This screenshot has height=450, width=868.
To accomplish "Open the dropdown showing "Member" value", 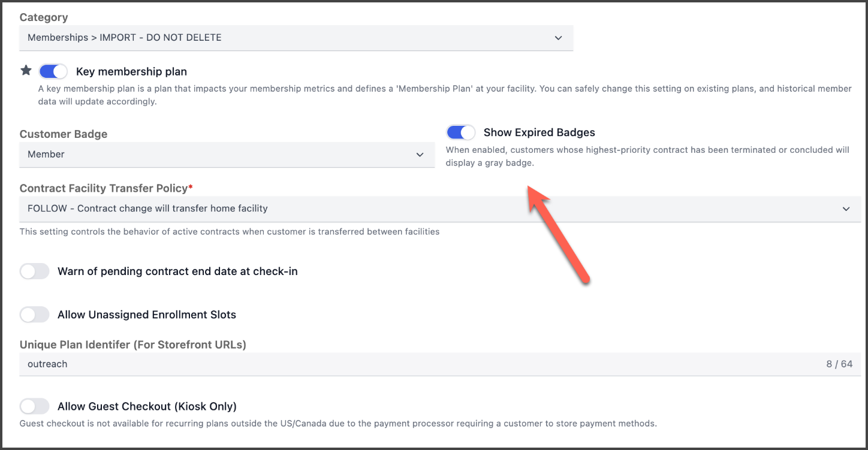I will (227, 155).
